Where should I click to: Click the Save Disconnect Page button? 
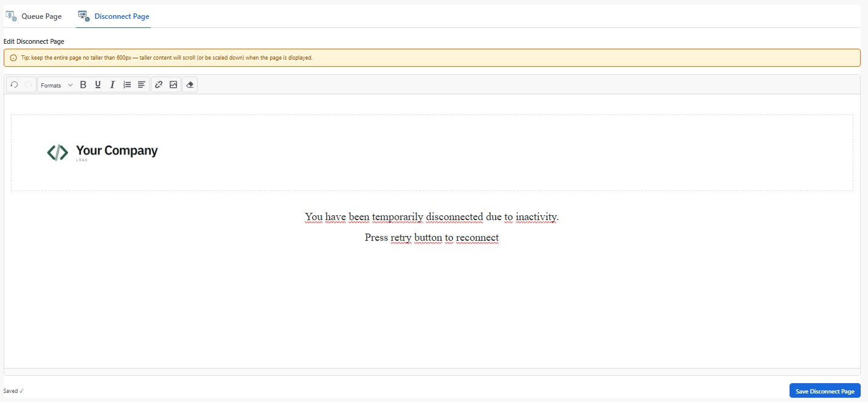coord(825,391)
